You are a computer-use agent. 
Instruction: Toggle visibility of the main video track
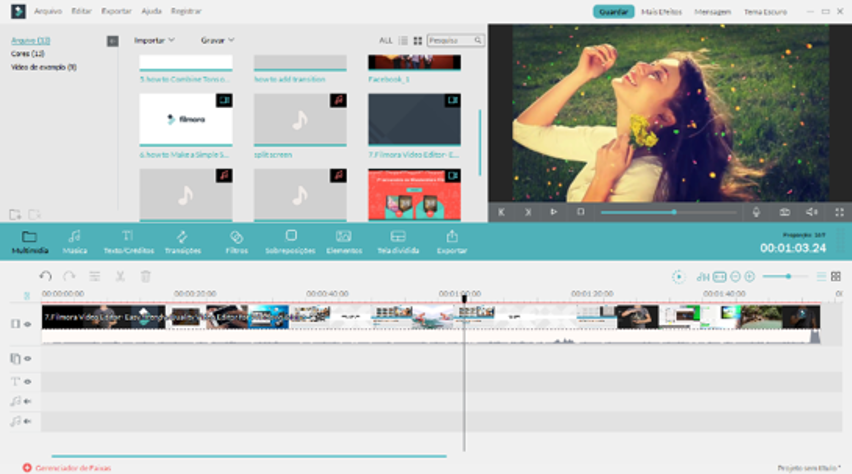[27, 324]
